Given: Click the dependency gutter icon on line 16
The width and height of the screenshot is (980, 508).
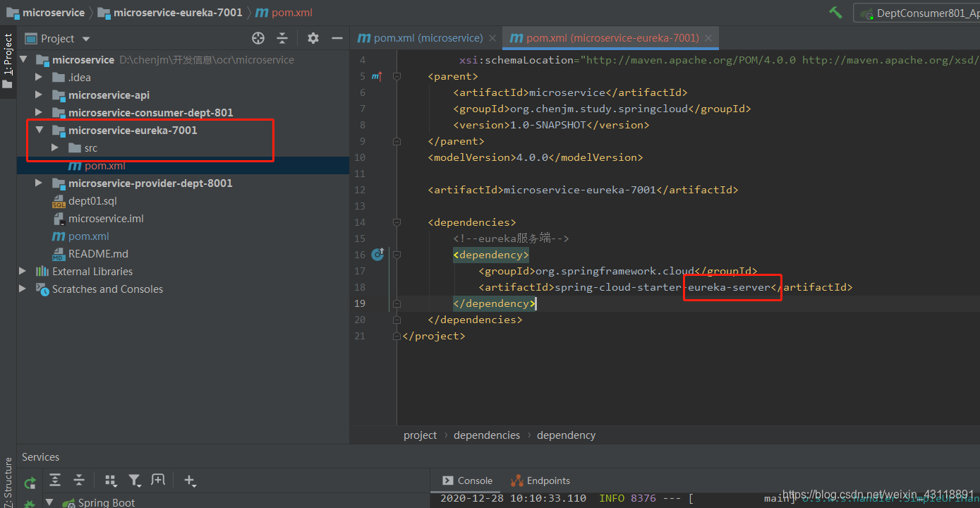Looking at the screenshot, I should [x=377, y=254].
